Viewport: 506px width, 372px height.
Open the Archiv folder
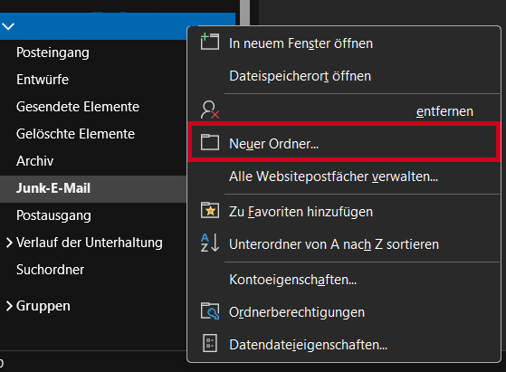pos(35,161)
